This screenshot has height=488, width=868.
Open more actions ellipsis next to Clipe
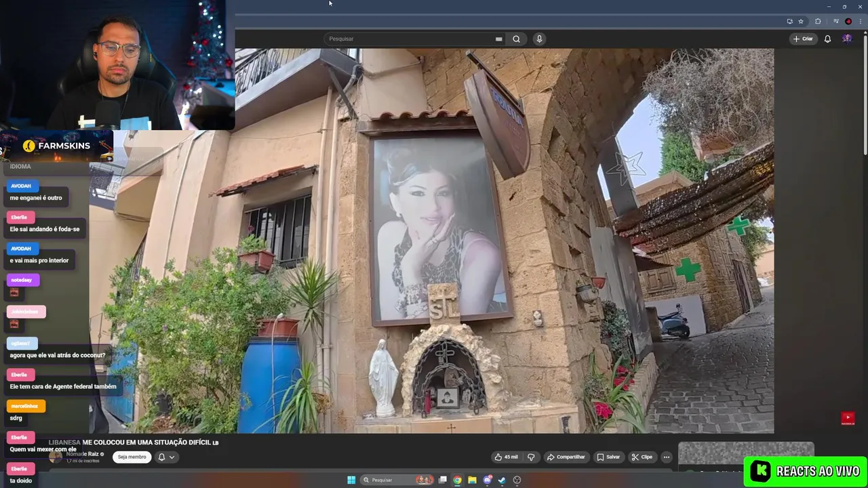point(667,457)
